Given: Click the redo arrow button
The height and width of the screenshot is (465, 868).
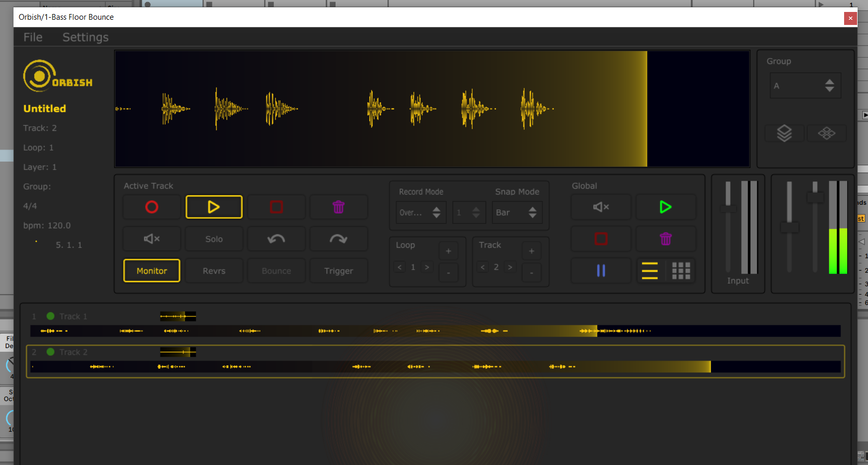Looking at the screenshot, I should click(x=339, y=239).
